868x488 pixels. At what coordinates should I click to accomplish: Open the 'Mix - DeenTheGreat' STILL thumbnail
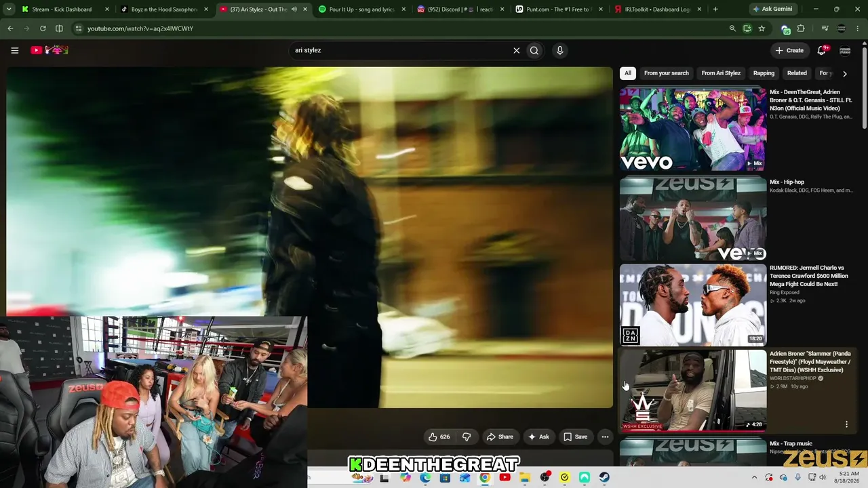pos(693,129)
